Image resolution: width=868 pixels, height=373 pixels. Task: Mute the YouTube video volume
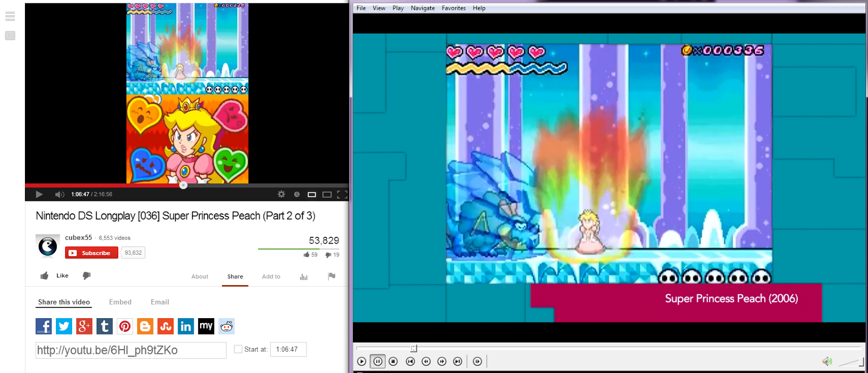(59, 194)
